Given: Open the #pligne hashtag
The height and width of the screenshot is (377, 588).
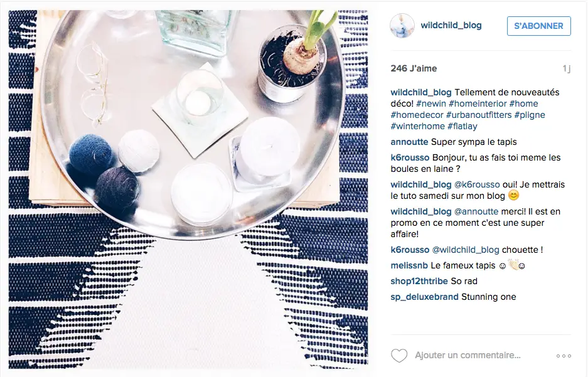Looking at the screenshot, I should [530, 115].
